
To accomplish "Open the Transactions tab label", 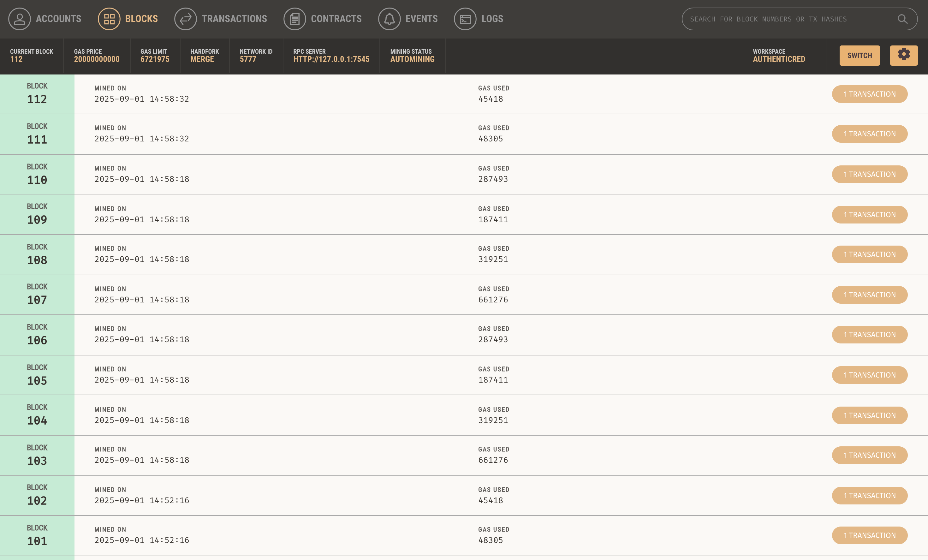I will (234, 19).
